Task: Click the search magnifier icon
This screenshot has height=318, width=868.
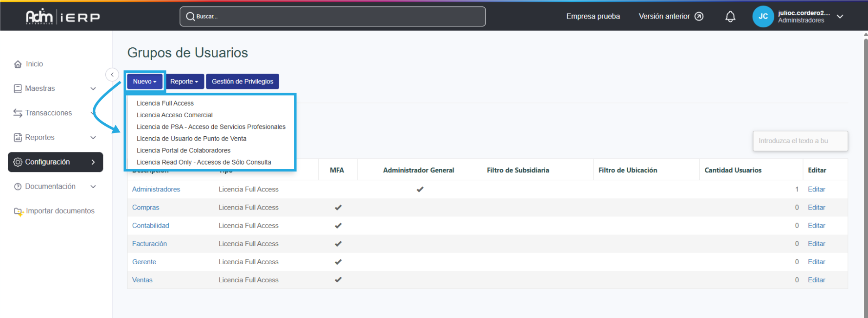Action: [x=190, y=17]
